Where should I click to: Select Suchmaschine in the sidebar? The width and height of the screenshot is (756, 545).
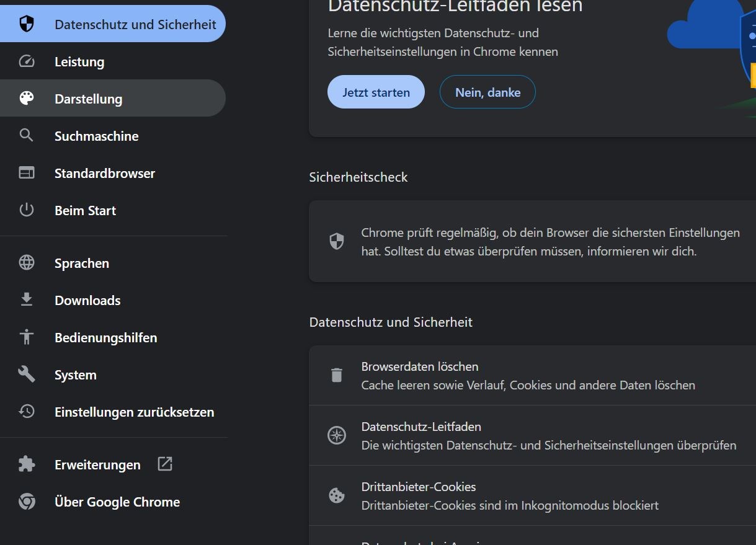[113, 136]
